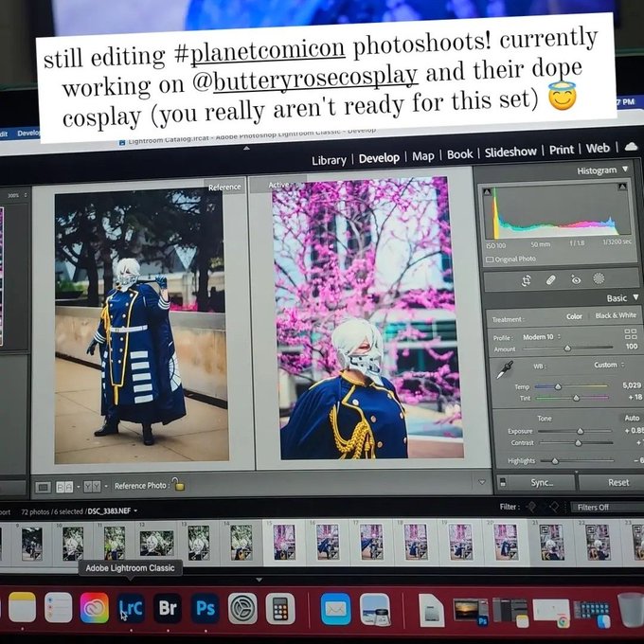Click the Auto tone button
The height and width of the screenshot is (644, 644).
tap(632, 418)
